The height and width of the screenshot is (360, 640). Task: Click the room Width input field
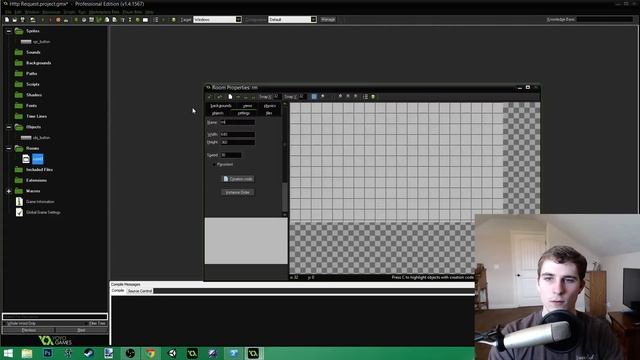click(x=238, y=134)
